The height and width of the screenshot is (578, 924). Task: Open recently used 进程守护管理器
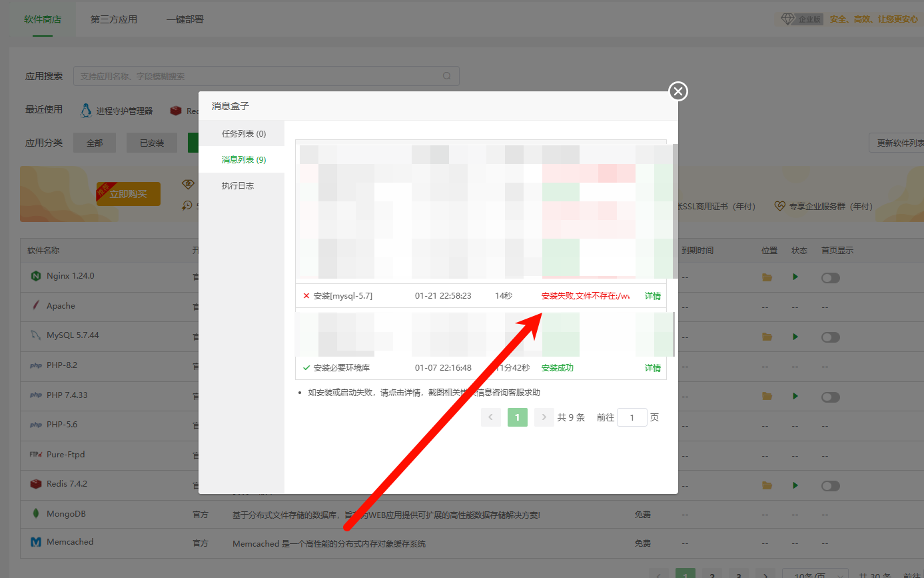[117, 111]
